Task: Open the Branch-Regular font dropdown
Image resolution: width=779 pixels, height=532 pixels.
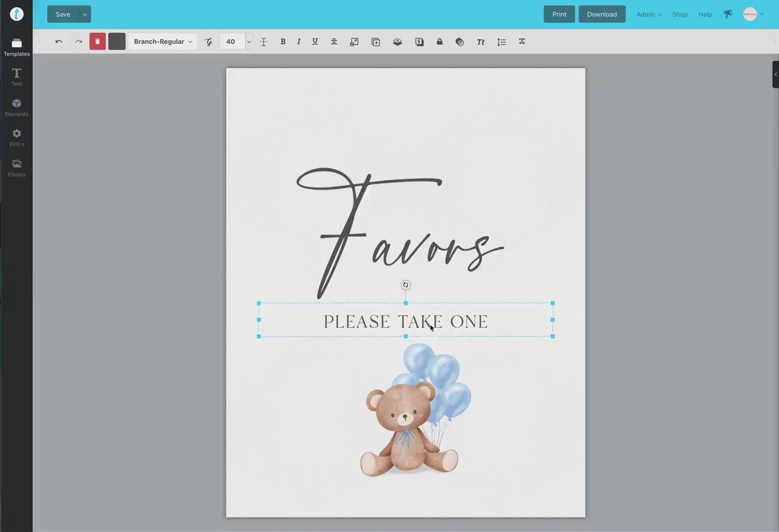Action: (x=162, y=41)
